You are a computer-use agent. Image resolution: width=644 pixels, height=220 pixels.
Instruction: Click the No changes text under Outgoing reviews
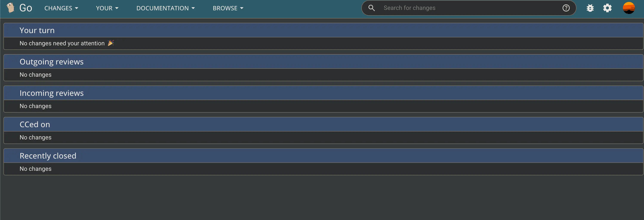click(x=35, y=74)
